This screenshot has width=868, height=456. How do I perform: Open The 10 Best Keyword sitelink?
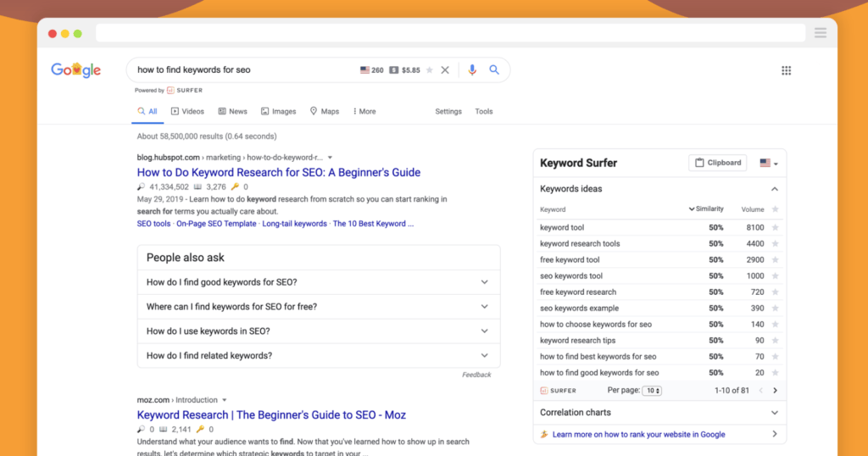point(373,224)
